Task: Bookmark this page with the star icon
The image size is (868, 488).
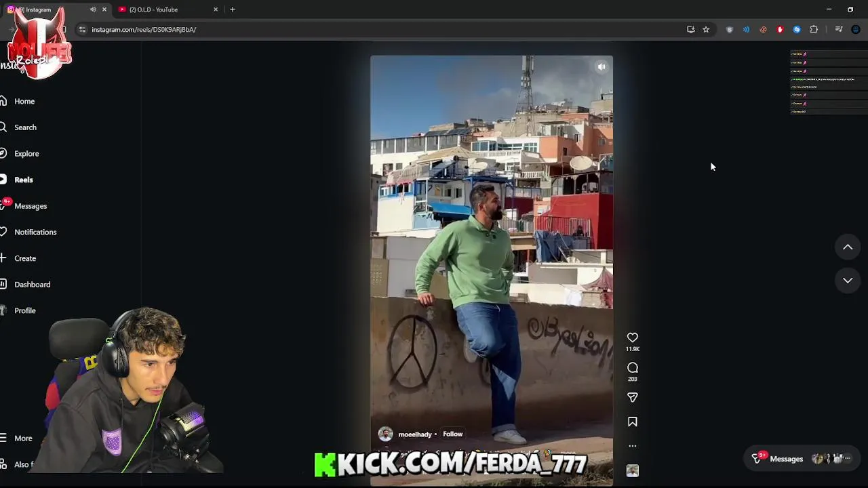Action: coord(706,30)
